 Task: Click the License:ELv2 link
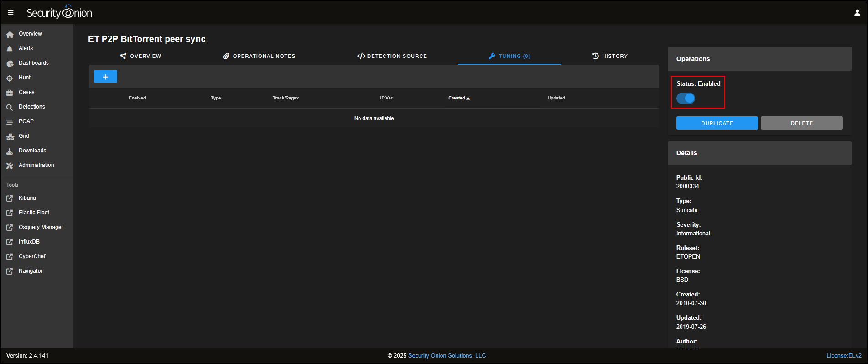[844, 356]
